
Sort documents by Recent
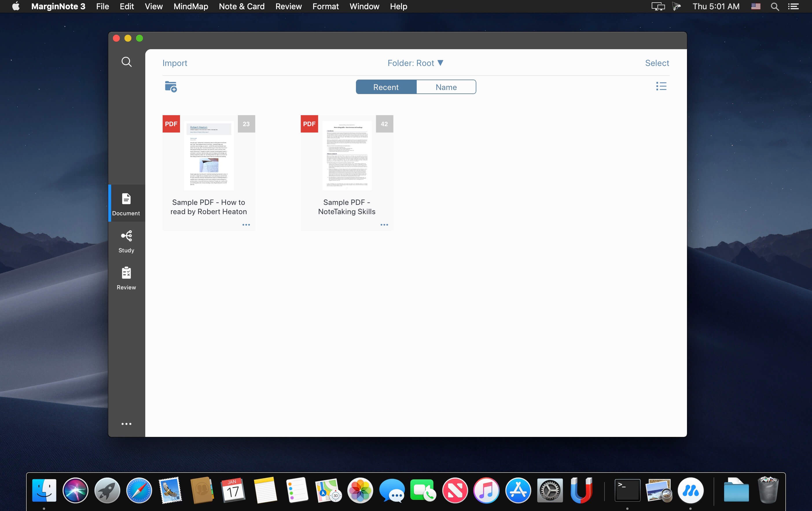tap(386, 87)
